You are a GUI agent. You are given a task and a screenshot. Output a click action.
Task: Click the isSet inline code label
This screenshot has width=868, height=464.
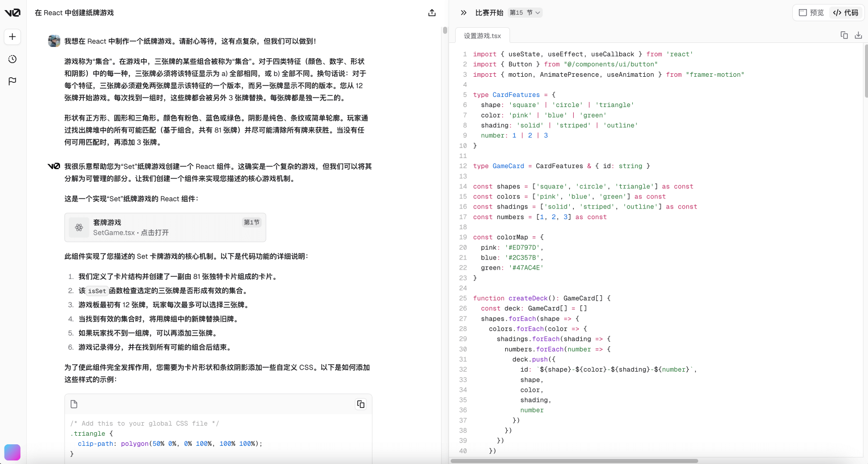[x=96, y=291]
